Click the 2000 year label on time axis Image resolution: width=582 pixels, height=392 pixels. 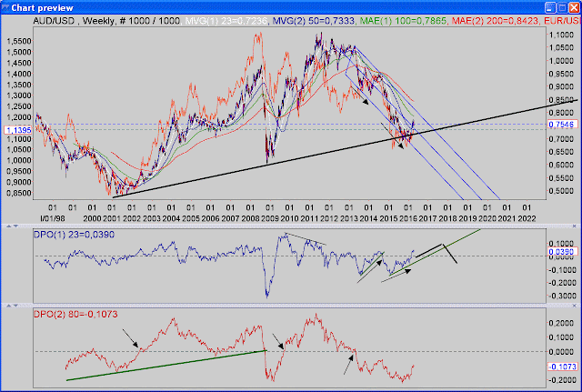(92, 218)
